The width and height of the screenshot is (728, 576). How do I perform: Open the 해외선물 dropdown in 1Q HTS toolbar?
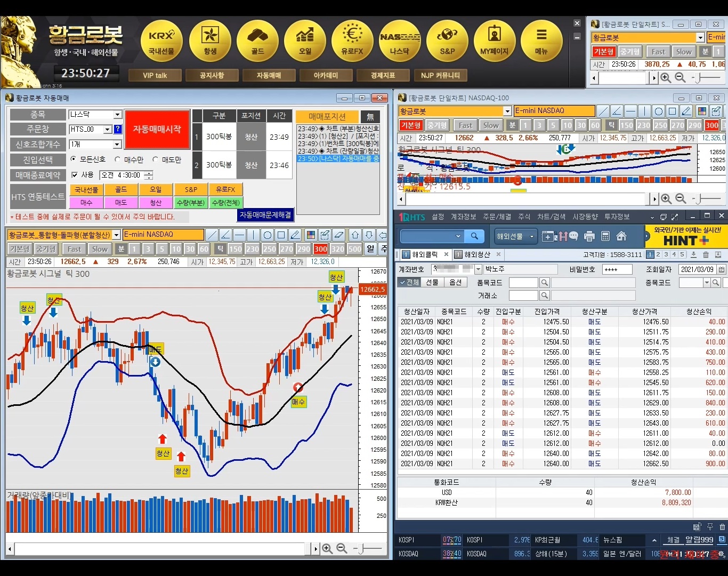pyautogui.click(x=515, y=236)
